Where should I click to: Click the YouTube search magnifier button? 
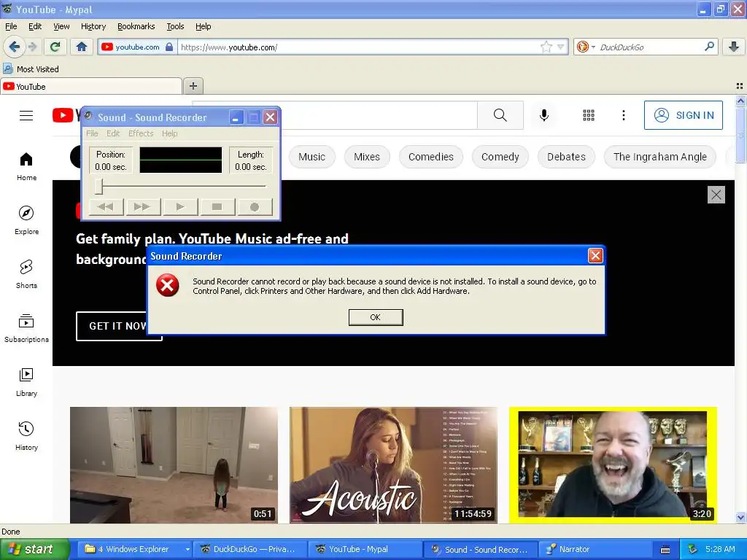(x=500, y=115)
